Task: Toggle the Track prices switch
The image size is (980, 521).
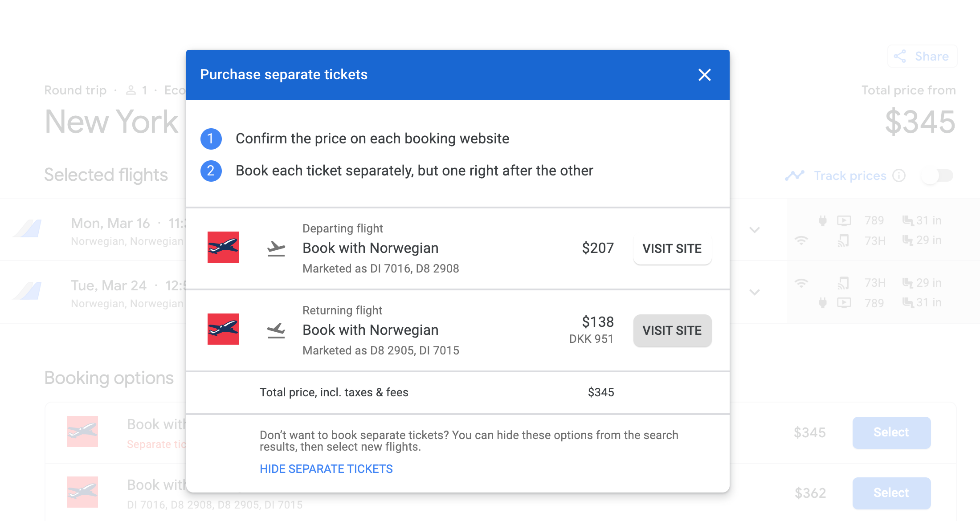Action: (938, 176)
